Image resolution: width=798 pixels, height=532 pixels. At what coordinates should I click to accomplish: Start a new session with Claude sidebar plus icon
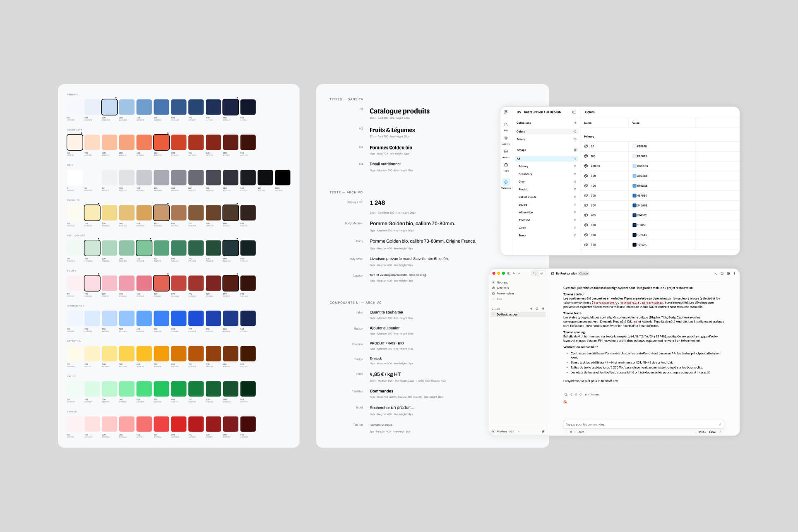tap(531, 309)
